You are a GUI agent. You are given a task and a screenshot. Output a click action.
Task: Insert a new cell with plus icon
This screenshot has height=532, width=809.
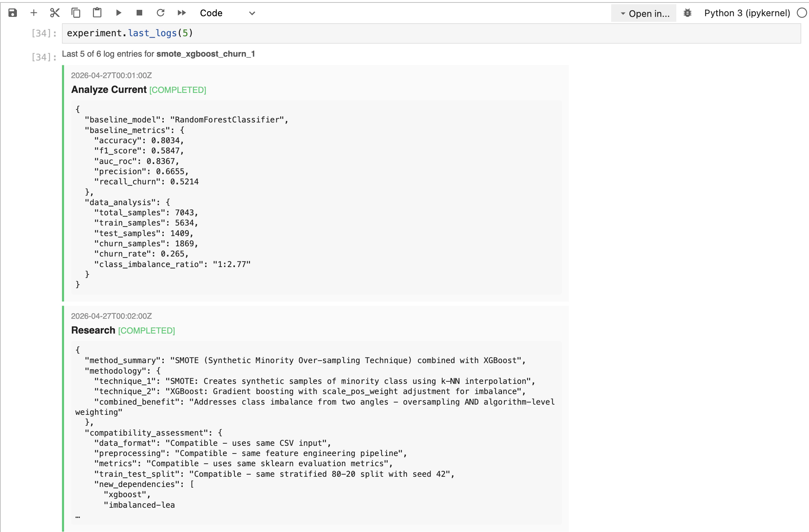click(x=34, y=13)
